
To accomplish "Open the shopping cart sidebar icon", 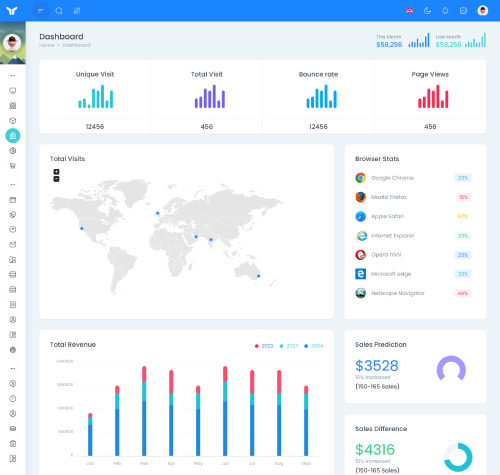I will [13, 166].
